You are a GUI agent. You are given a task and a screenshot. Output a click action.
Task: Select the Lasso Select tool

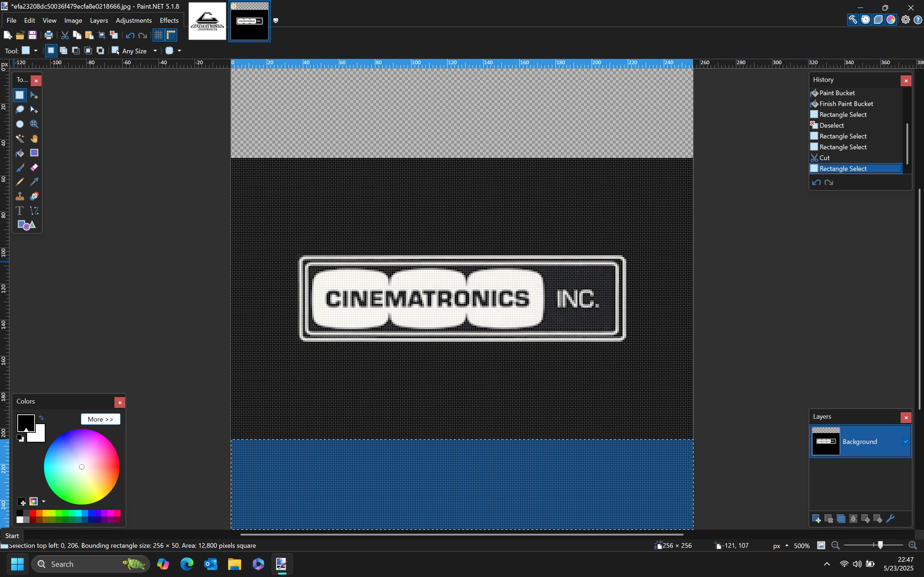[x=19, y=110]
